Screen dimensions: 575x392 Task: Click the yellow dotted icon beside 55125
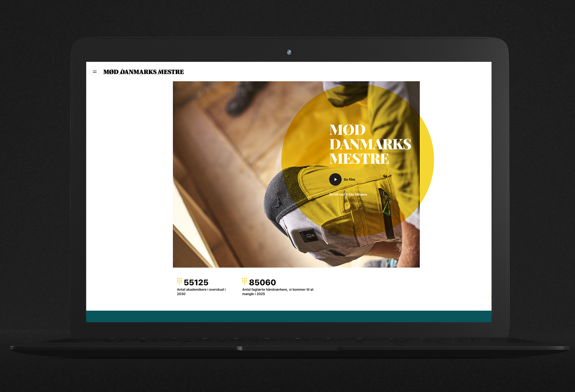tap(179, 281)
